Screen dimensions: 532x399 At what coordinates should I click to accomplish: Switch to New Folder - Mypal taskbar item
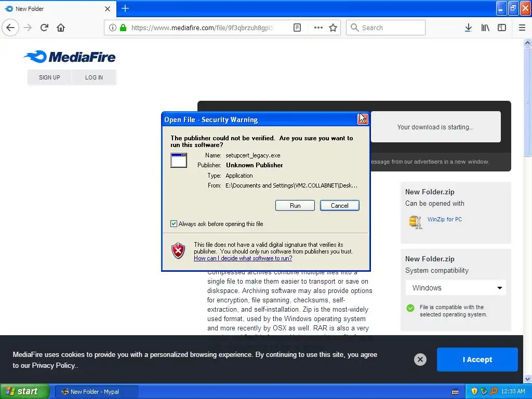click(96, 392)
